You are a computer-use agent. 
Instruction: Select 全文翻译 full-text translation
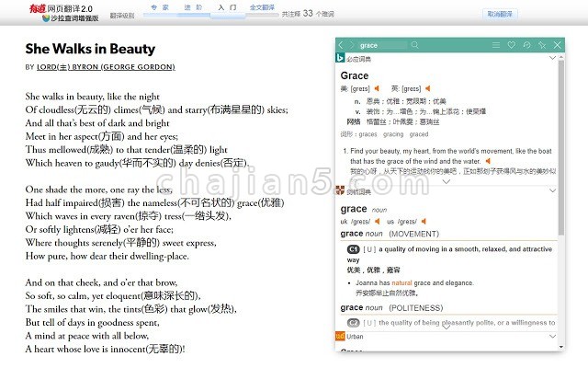(262, 7)
